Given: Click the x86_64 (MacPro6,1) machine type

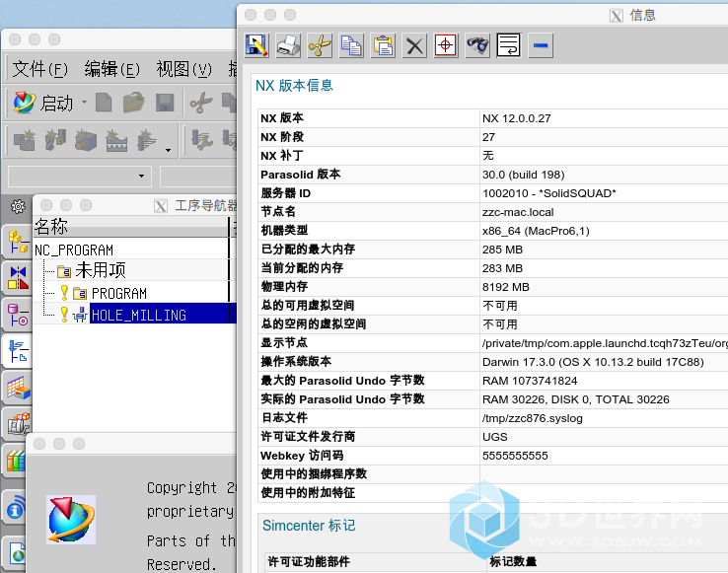Looking at the screenshot, I should tap(536, 231).
